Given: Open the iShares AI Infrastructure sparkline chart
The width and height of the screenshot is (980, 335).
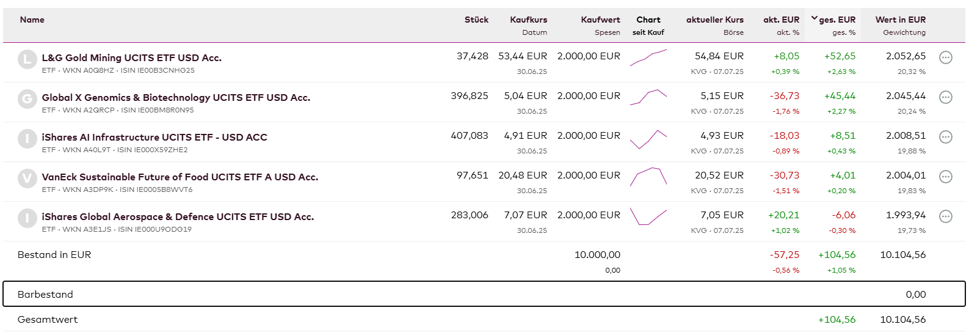Looking at the screenshot, I should [x=648, y=139].
